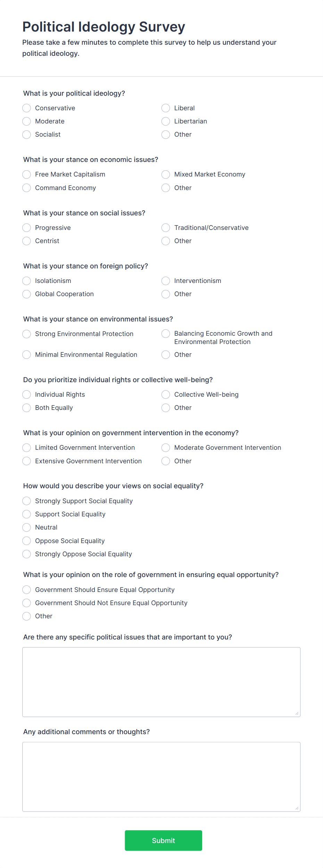Choose Libertarian as your political ideology
The width and height of the screenshot is (323, 868).
pos(166,121)
